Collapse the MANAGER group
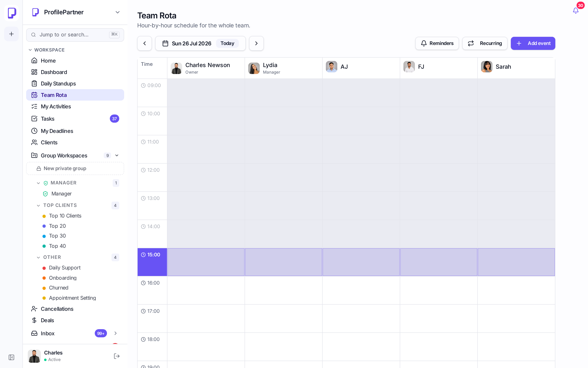Image resolution: width=588 pixels, height=368 pixels. [38, 183]
